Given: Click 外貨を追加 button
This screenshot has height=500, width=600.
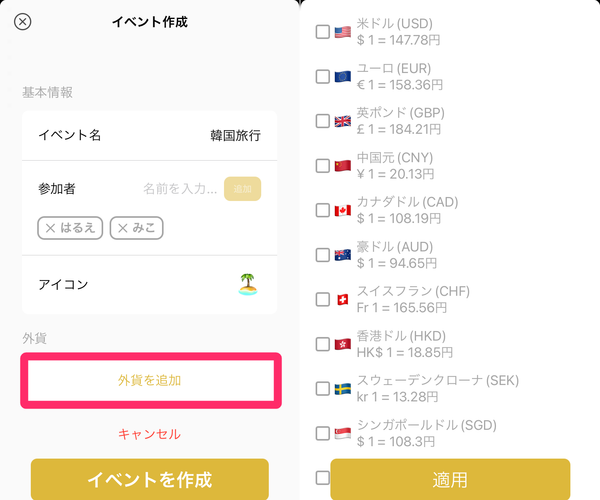Looking at the screenshot, I should pos(151,381).
